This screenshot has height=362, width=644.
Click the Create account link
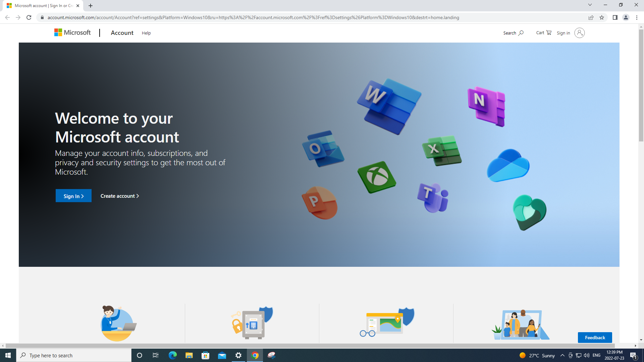click(119, 196)
